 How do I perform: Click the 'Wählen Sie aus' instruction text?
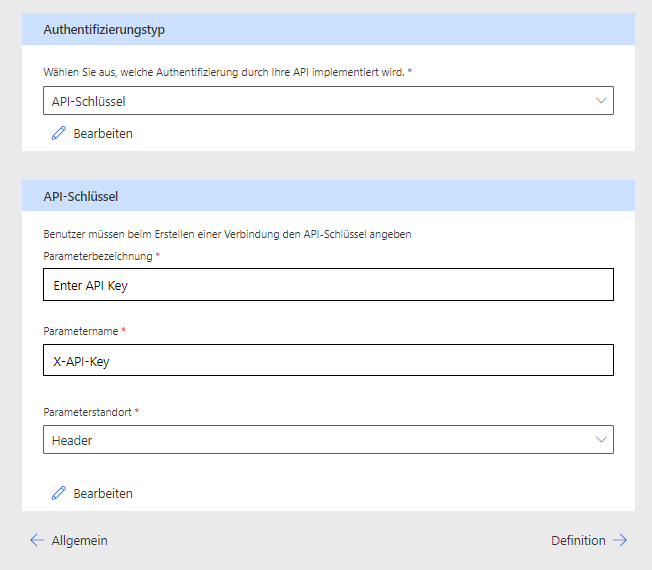pos(225,73)
